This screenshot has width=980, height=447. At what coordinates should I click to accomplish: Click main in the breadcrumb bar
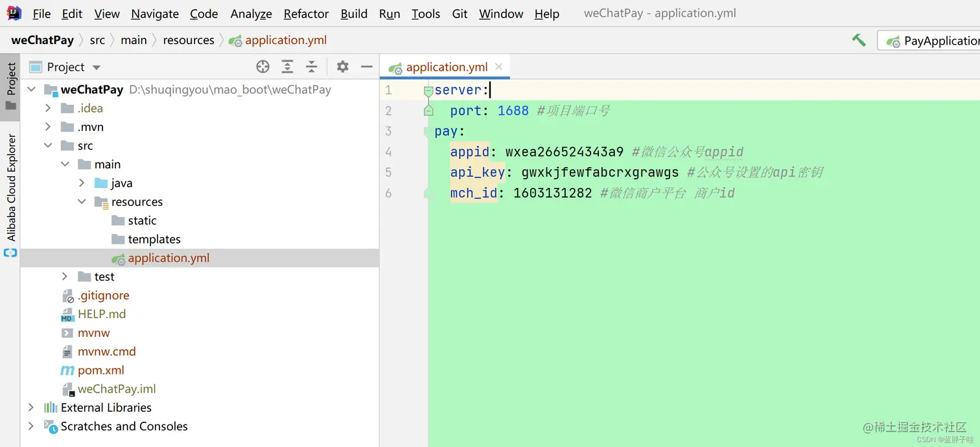tap(134, 40)
